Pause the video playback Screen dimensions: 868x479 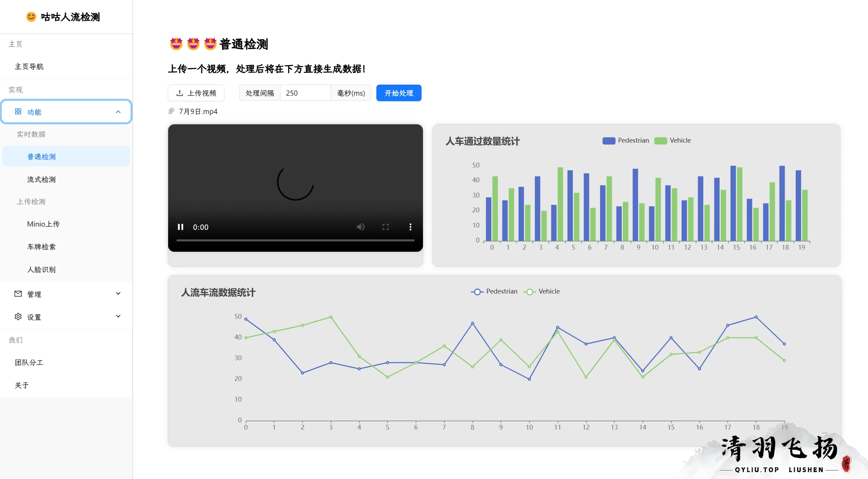tap(180, 227)
